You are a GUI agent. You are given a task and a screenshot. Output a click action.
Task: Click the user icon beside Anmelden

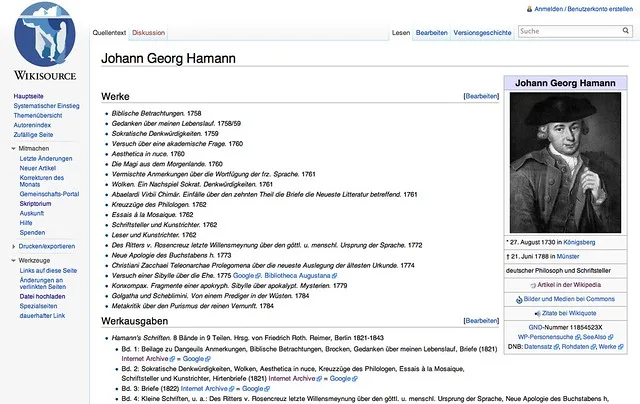[x=513, y=7]
